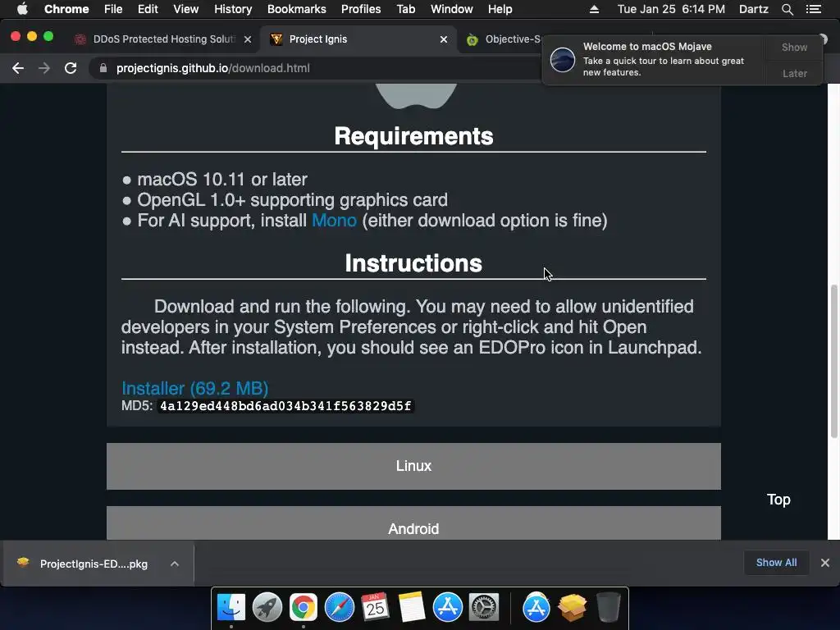Click the OpenGL 1.0+ requirement line
Screen dimensions: 840x630
click(292, 200)
